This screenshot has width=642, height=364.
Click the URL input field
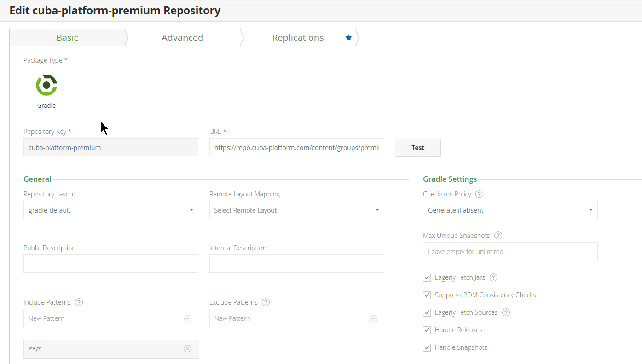297,147
